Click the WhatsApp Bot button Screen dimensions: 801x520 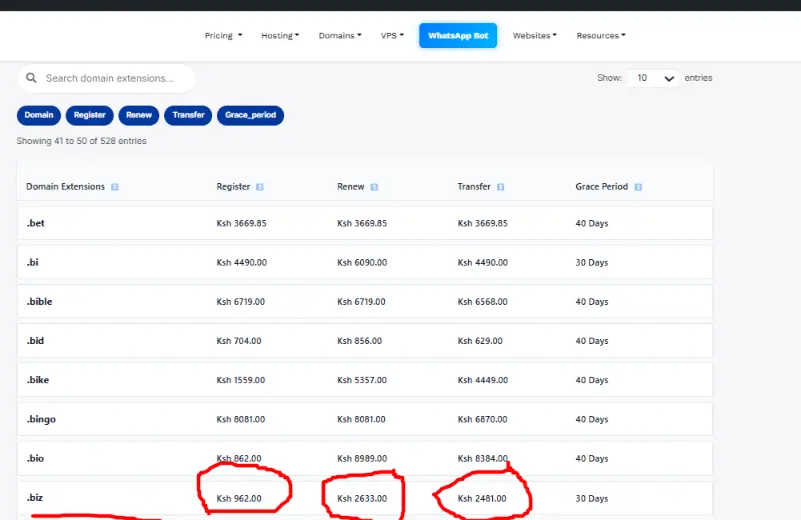458,35
